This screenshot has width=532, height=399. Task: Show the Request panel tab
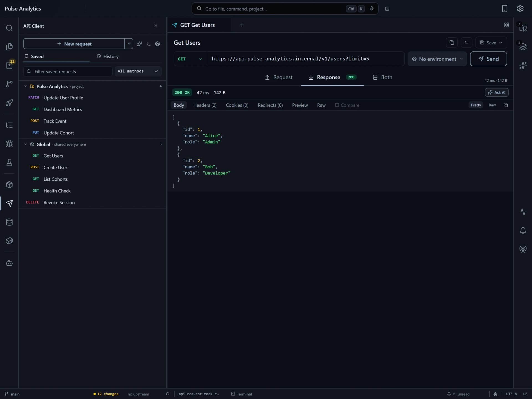[x=278, y=77]
